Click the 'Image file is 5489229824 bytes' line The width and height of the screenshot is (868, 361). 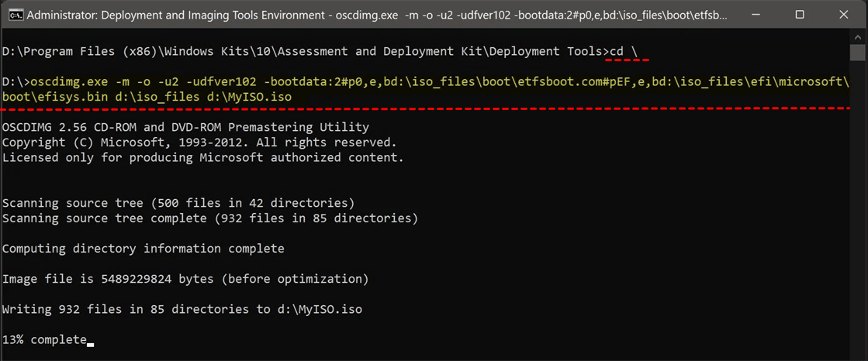pyautogui.click(x=185, y=279)
